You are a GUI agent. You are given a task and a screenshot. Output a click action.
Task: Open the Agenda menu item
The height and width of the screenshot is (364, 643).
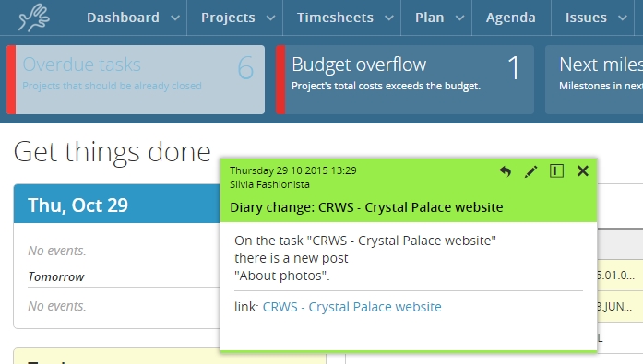(x=510, y=18)
